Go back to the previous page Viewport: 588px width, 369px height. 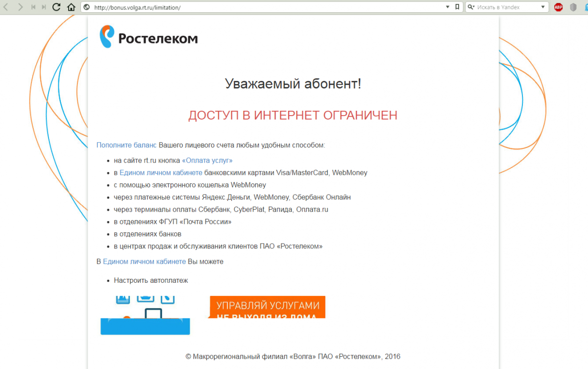click(6, 7)
